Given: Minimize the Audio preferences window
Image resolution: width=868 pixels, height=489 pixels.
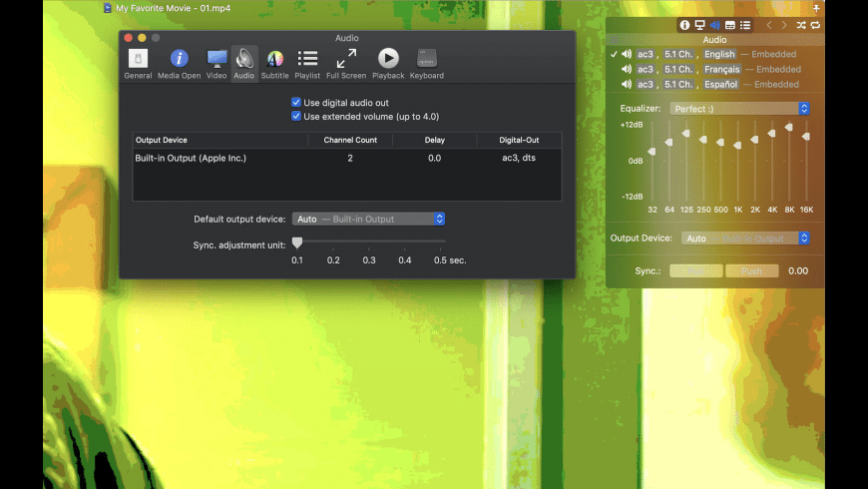Looking at the screenshot, I should [x=142, y=38].
